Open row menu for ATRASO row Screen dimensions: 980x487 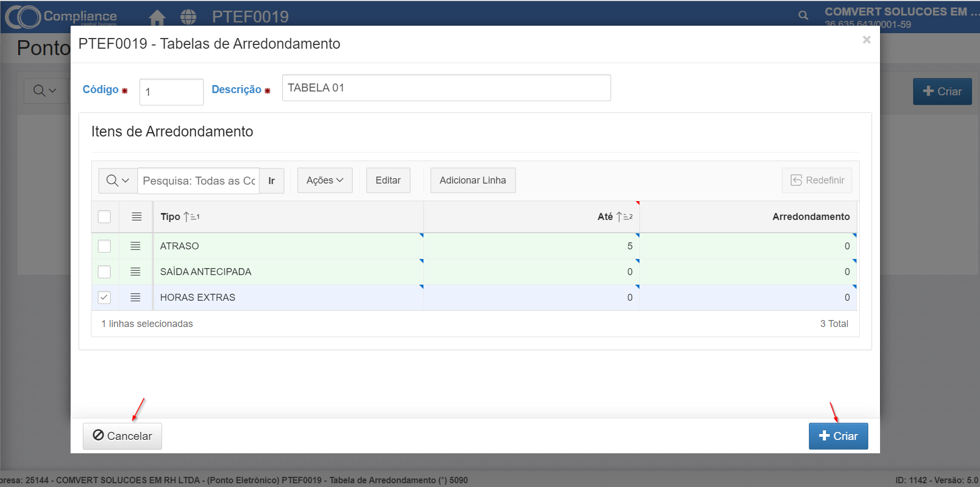[x=136, y=246]
